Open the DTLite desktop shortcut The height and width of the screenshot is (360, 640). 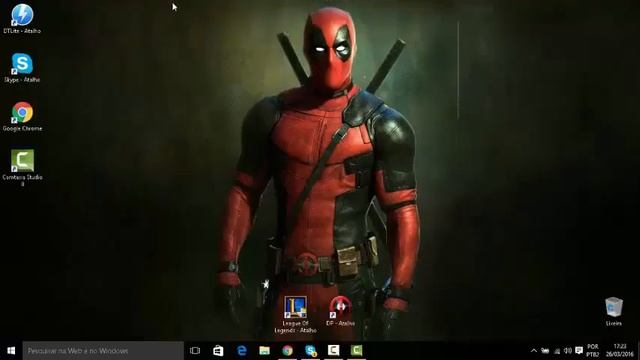click(x=22, y=18)
